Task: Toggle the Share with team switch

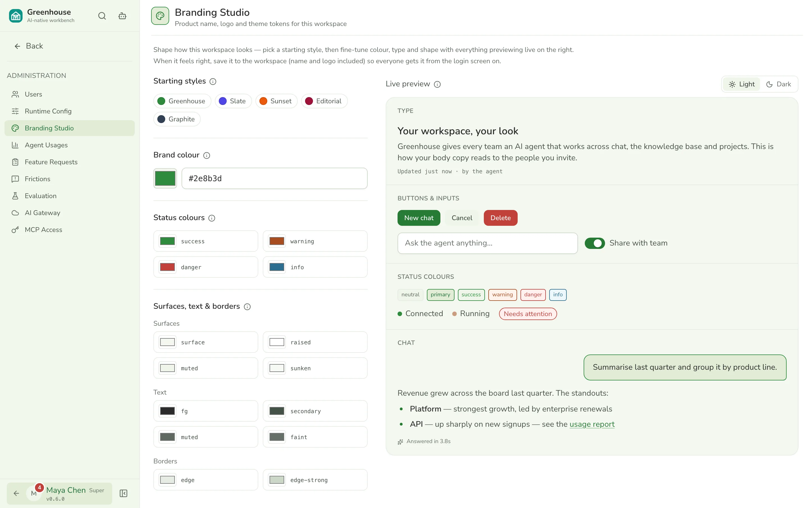Action: point(595,243)
